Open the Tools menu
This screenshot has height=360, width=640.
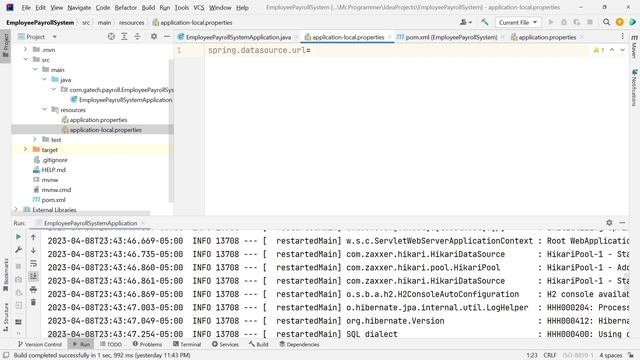[x=182, y=7]
